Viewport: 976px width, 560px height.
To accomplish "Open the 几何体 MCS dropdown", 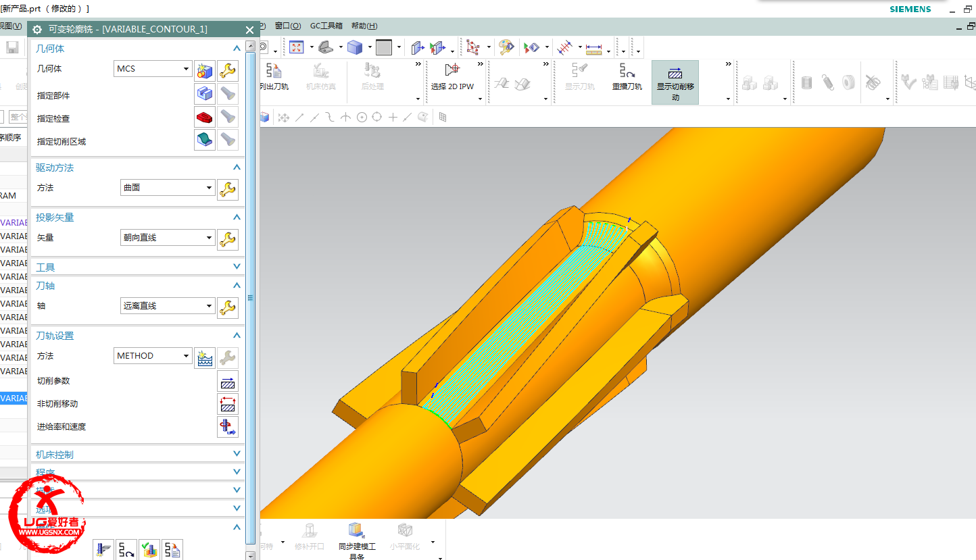I will click(153, 69).
